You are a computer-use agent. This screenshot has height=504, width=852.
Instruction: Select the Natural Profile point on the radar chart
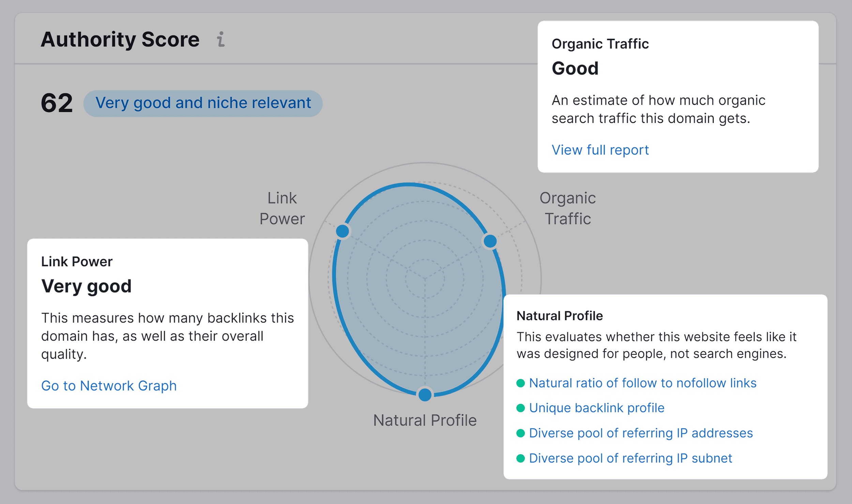[425, 394]
